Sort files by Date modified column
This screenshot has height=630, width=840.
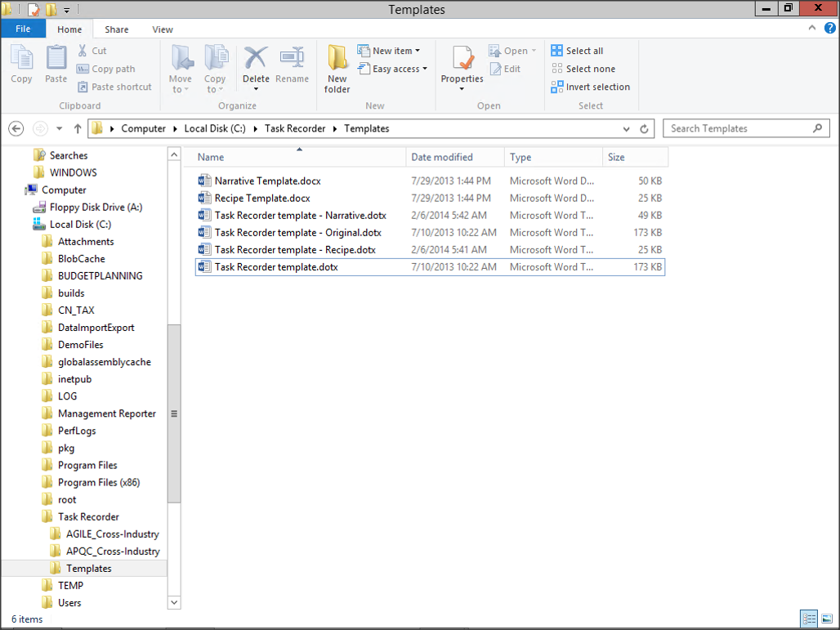(x=442, y=157)
